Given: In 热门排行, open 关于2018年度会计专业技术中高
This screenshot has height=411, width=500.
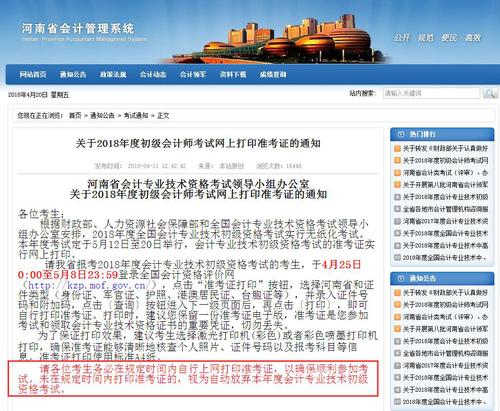Looking at the screenshot, I should click(445, 245).
